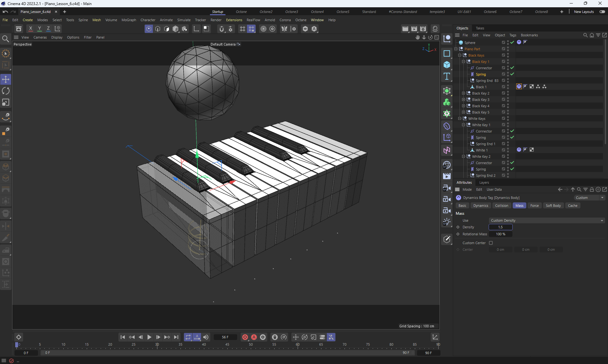Open the MoGraph menu
The image size is (608, 364).
pos(129,20)
